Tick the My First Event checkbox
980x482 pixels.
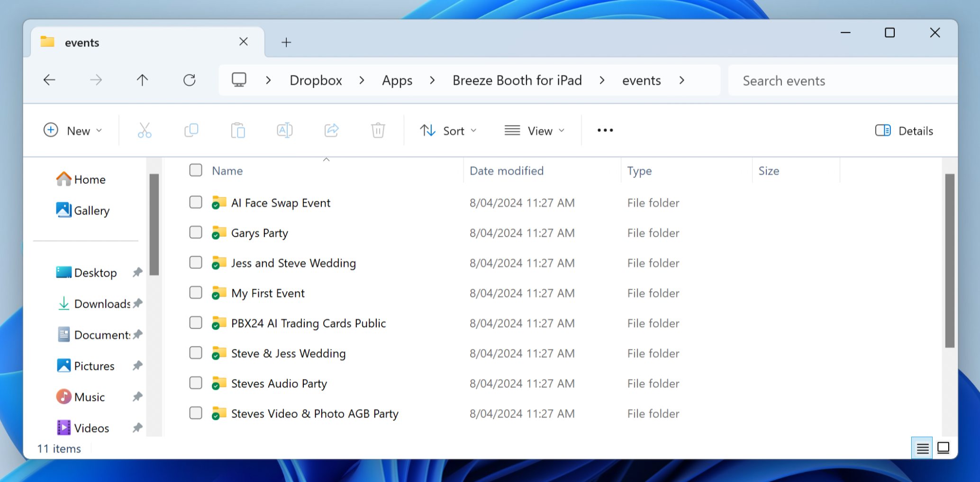196,293
